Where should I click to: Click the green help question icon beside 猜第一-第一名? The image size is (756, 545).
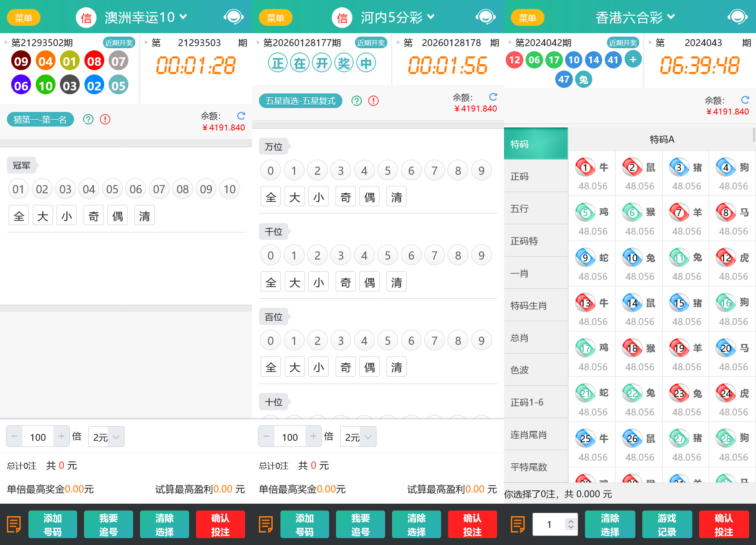click(88, 119)
